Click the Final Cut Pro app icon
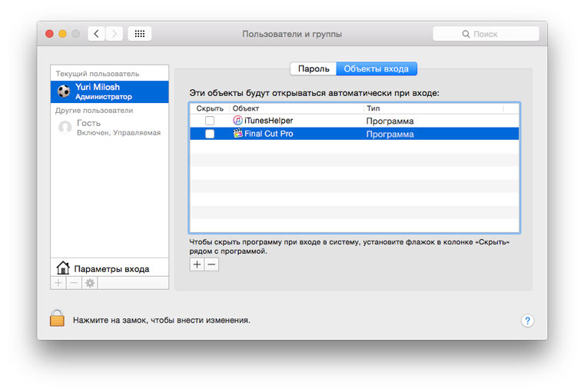 pos(238,134)
